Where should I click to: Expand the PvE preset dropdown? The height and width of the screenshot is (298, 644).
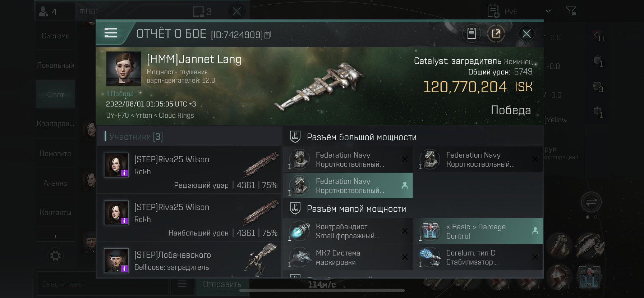tap(548, 12)
